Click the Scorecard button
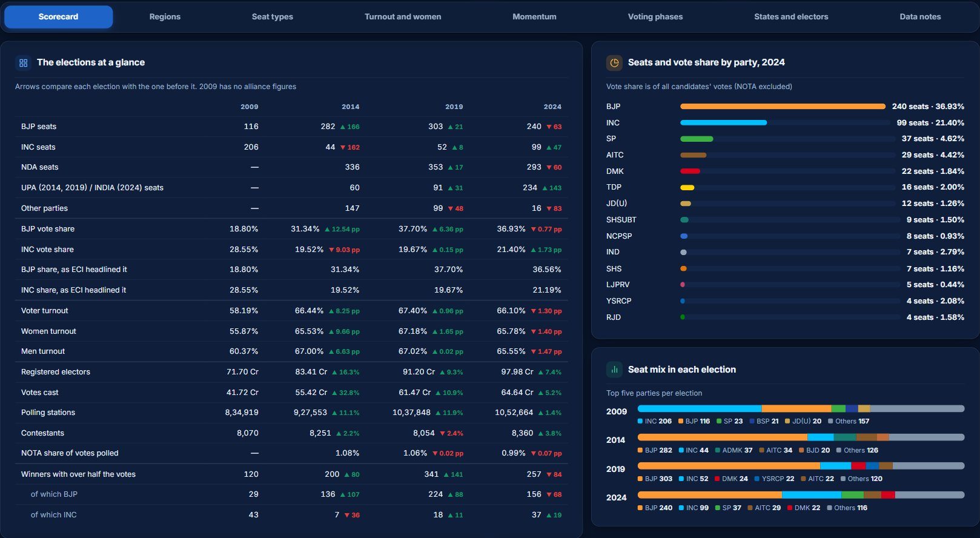Viewport: 980px width, 538px height. (58, 17)
